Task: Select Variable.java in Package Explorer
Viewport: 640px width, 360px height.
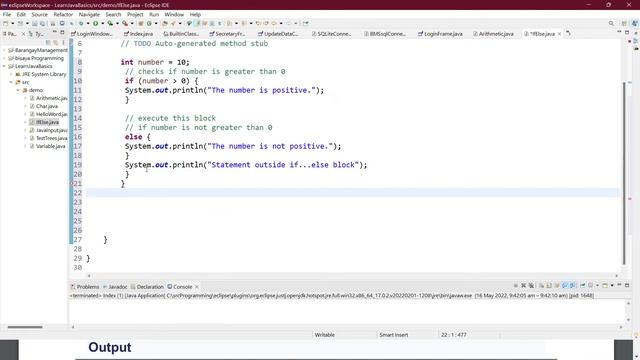Action: [47, 146]
